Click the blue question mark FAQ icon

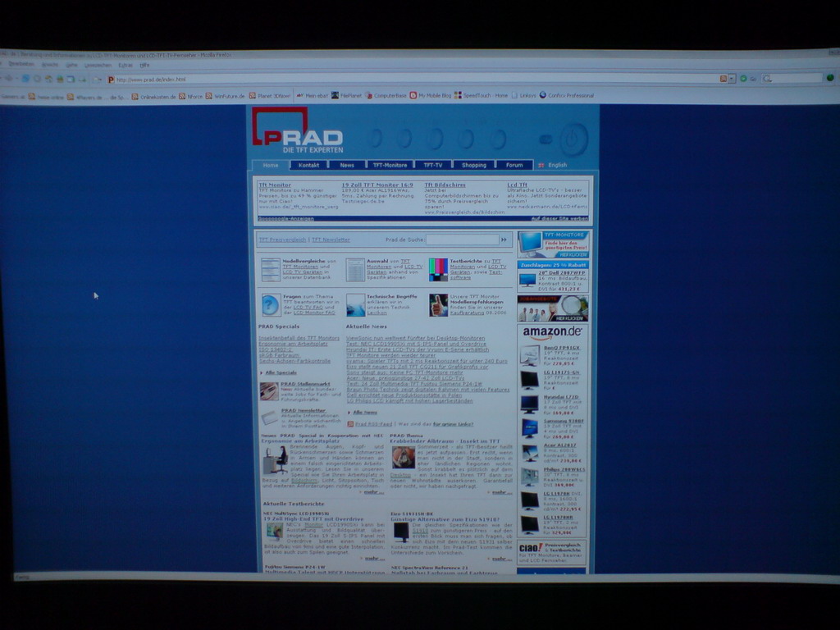tap(270, 305)
